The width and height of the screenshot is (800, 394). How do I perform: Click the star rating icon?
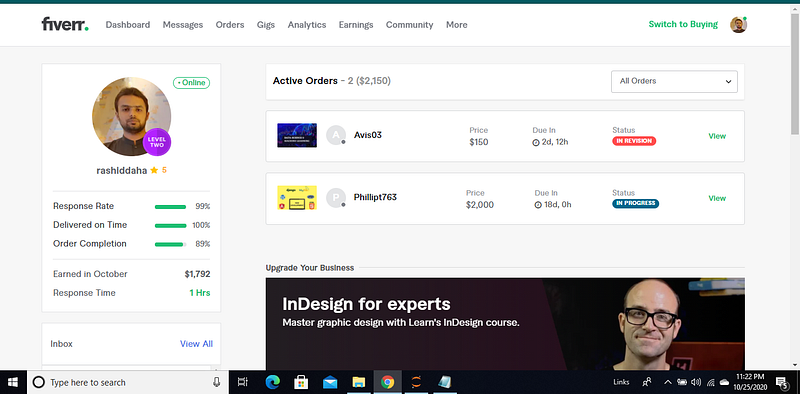pyautogui.click(x=154, y=170)
